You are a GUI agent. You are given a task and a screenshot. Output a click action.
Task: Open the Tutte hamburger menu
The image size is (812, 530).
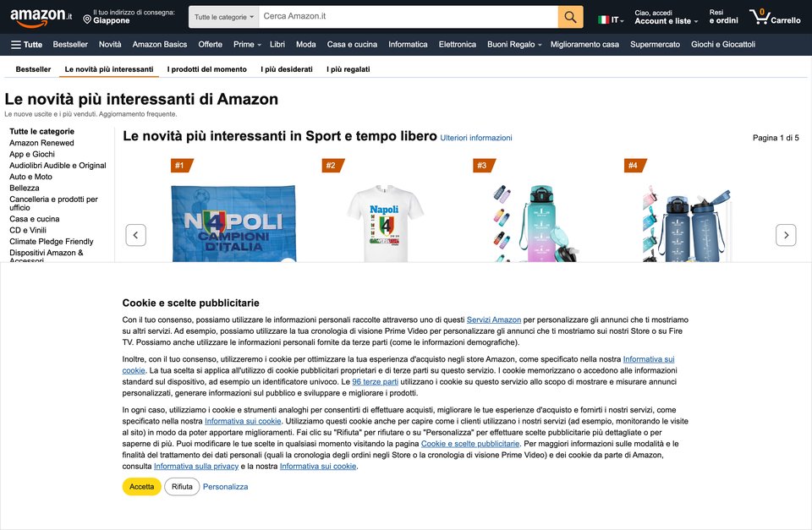point(26,45)
